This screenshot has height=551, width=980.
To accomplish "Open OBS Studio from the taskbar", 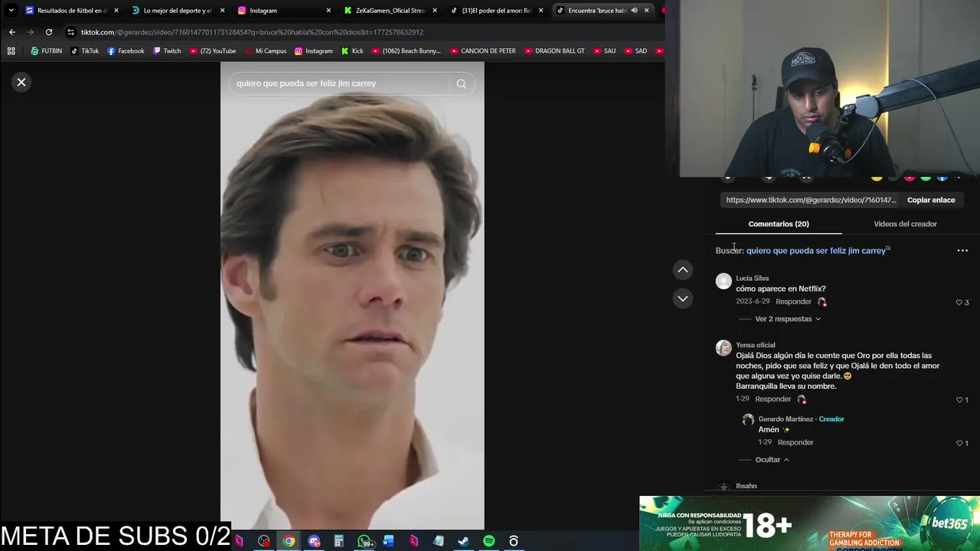I will coord(514,541).
